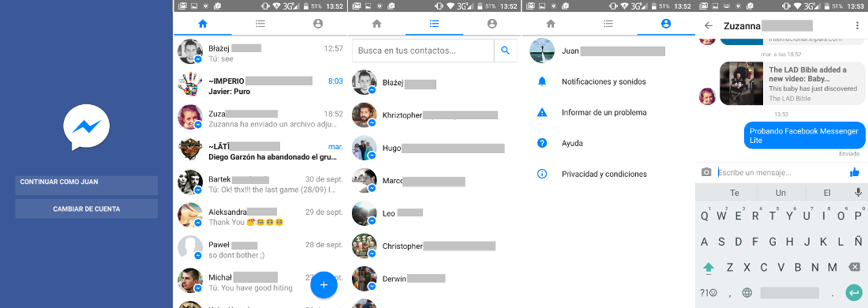Viewport: 868px width, 308px height.
Task: Tap the magnifier search button
Action: [x=505, y=51]
